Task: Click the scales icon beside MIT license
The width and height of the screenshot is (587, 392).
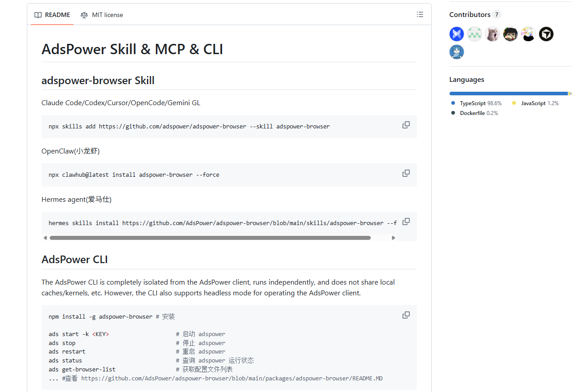Action: pos(84,15)
